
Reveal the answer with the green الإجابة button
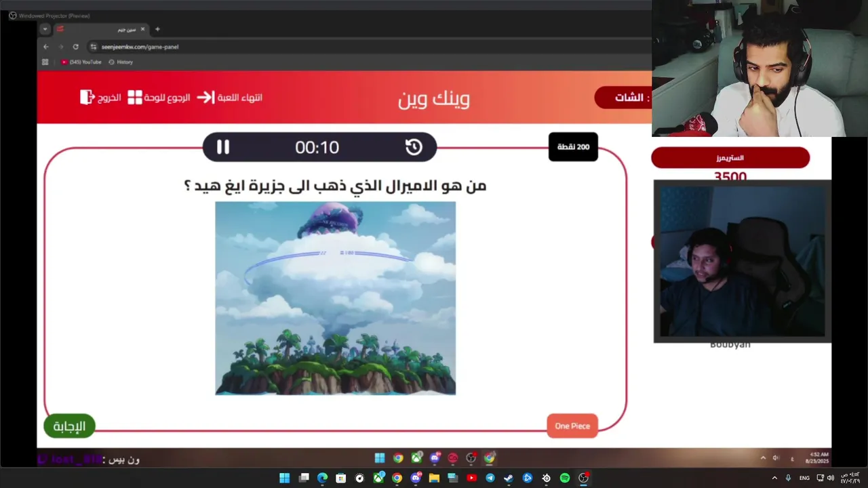pos(69,426)
